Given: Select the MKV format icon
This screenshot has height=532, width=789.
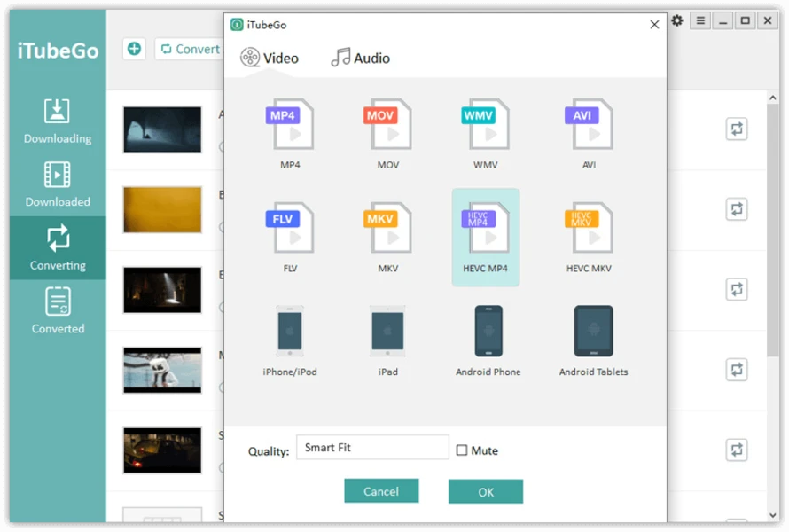Looking at the screenshot, I should (x=387, y=230).
